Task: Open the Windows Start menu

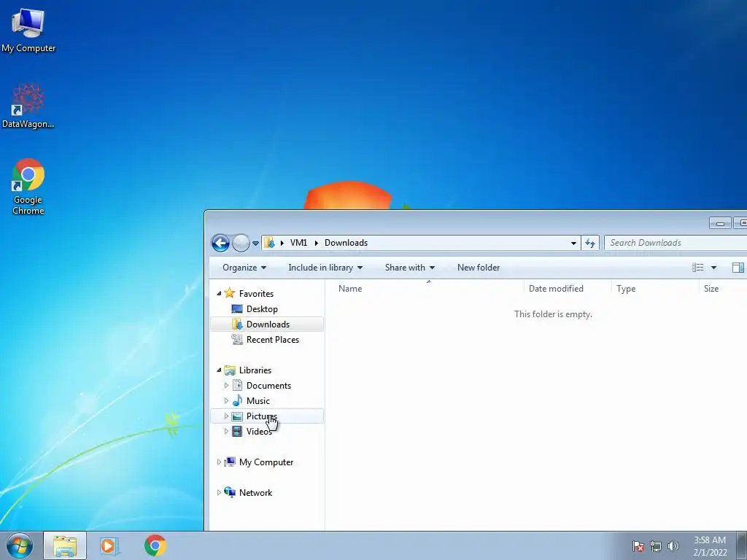Action: click(x=20, y=545)
